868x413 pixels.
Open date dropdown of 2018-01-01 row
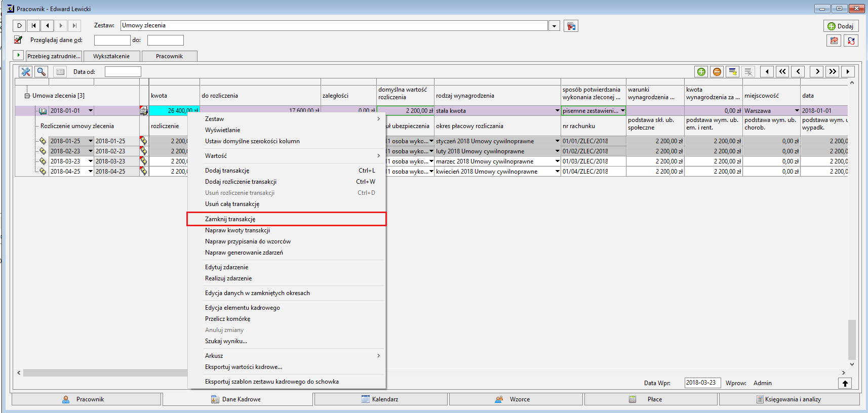coord(91,111)
